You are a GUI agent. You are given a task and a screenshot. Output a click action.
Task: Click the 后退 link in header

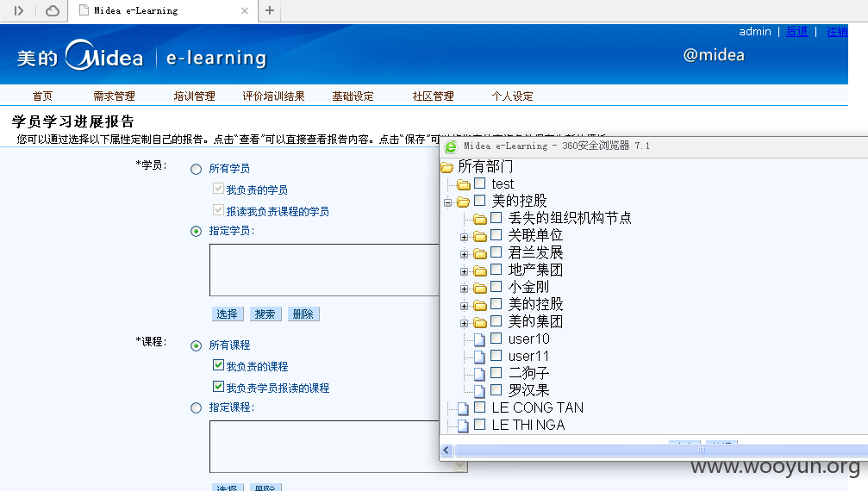tap(797, 32)
